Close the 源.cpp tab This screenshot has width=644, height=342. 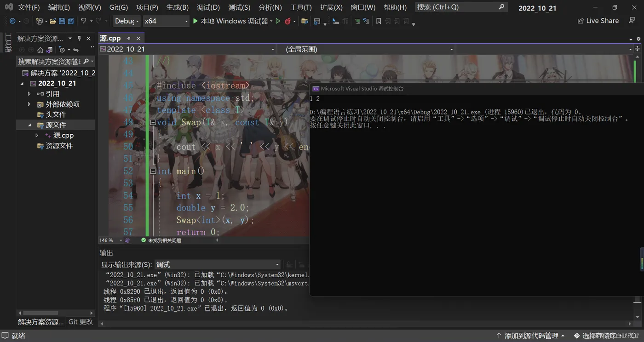pyautogui.click(x=138, y=39)
